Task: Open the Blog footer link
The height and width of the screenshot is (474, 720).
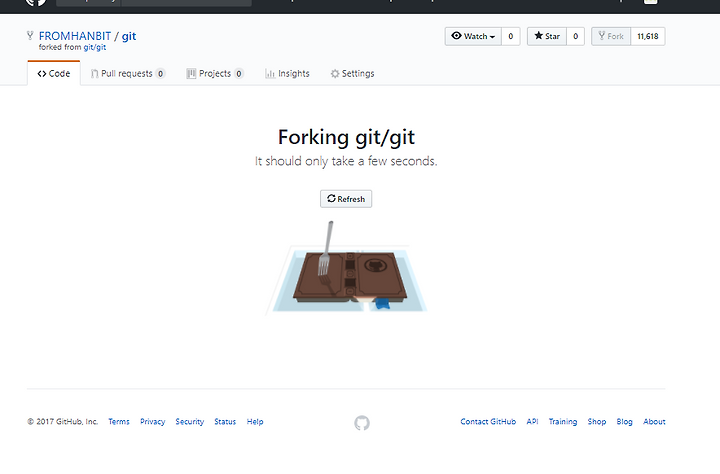Action: coord(624,422)
